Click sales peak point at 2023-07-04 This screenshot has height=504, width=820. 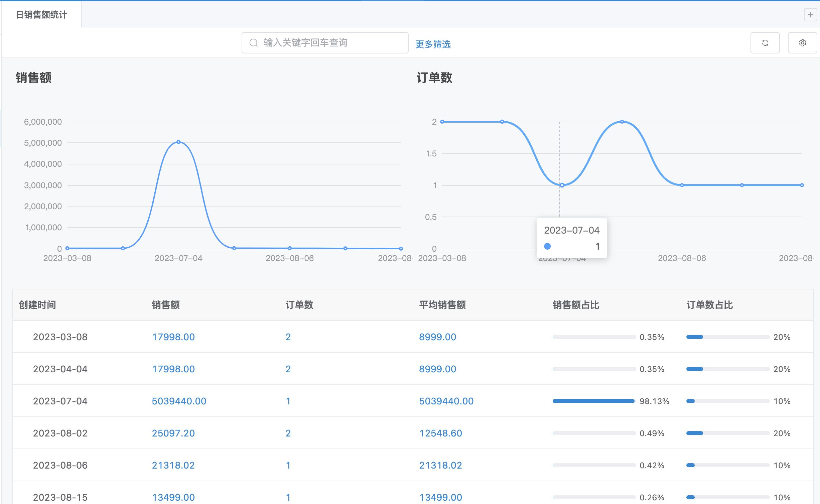[x=178, y=142]
